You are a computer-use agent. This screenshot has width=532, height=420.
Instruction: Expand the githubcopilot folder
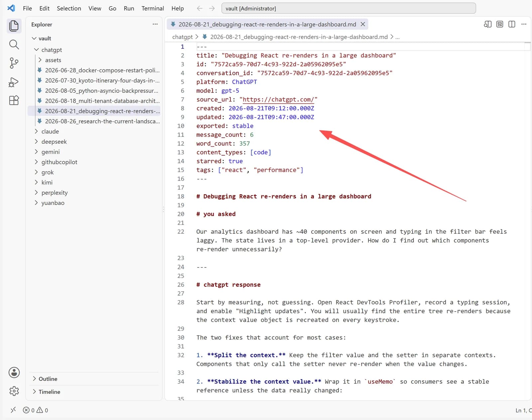point(36,162)
